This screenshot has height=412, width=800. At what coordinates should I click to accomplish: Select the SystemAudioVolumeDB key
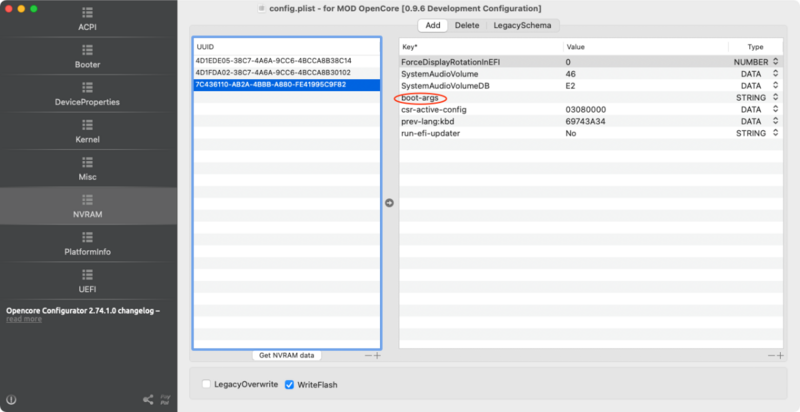tap(445, 86)
